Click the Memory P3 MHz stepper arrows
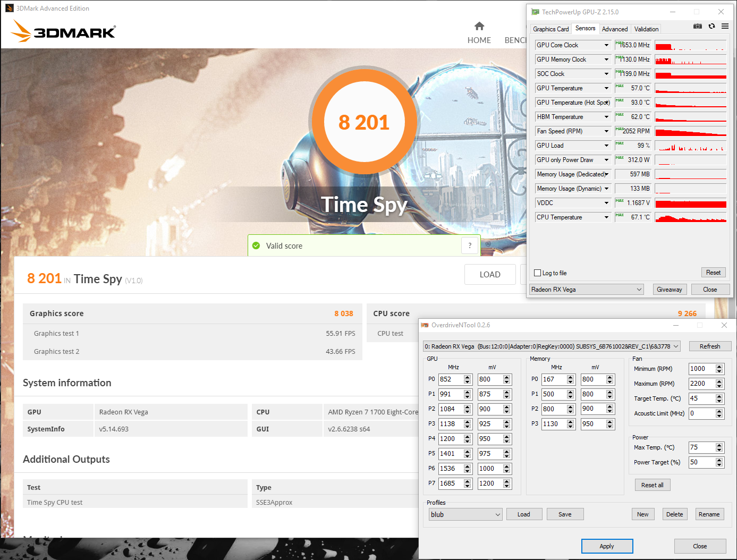 click(x=571, y=424)
